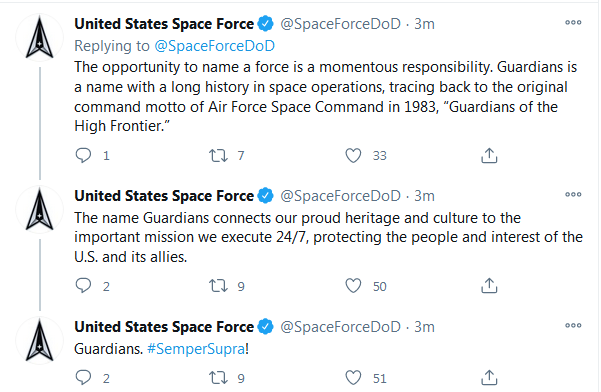The height and width of the screenshot is (392, 601).
Task: Open Space Force avatar on last tweet
Action: pos(39,341)
